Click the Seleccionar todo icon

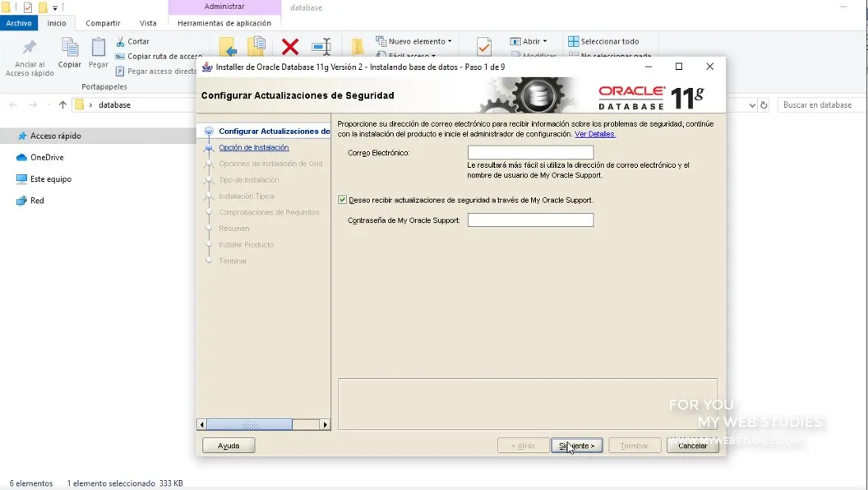coord(574,42)
